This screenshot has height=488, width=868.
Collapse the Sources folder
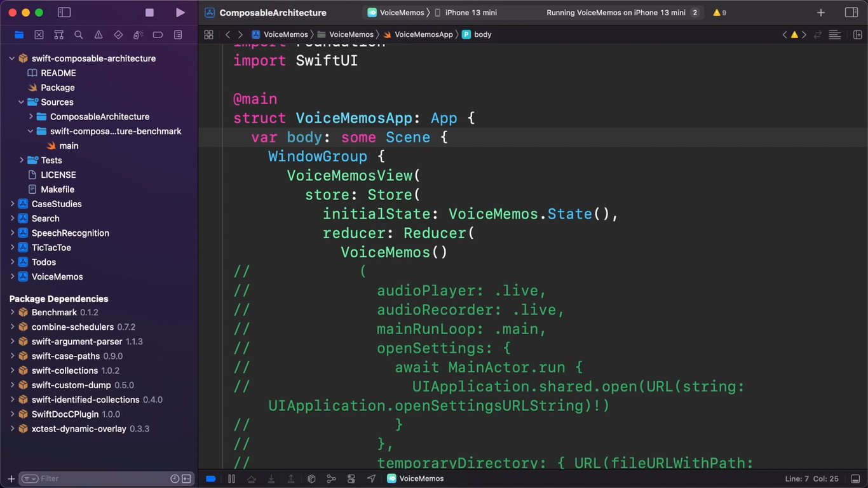click(x=21, y=102)
